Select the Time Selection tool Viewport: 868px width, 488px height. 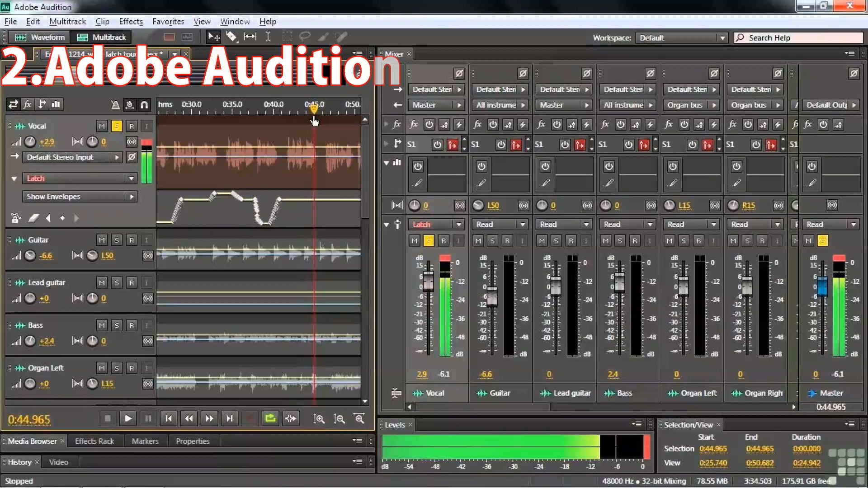click(268, 37)
